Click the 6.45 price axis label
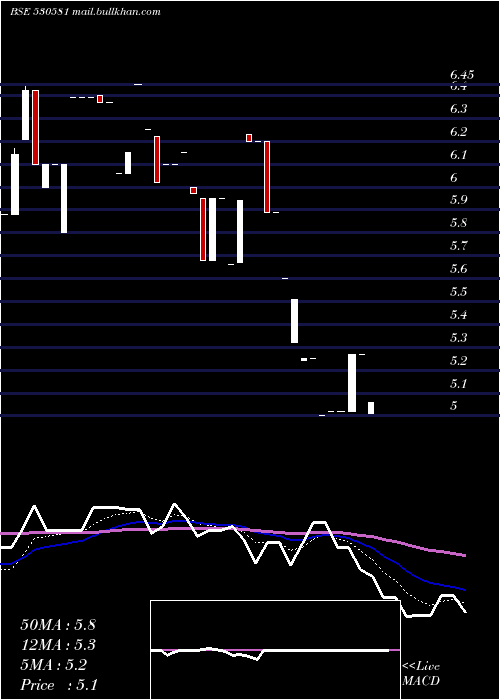 click(x=462, y=75)
